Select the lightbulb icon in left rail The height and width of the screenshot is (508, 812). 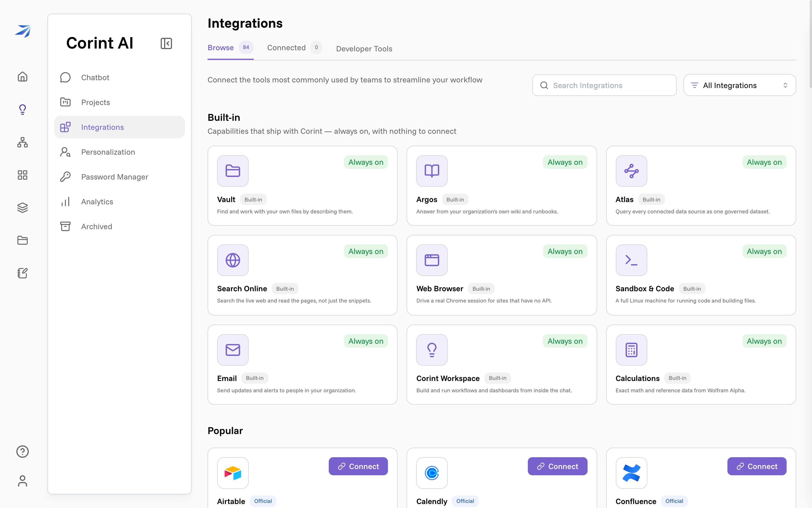coord(23,110)
